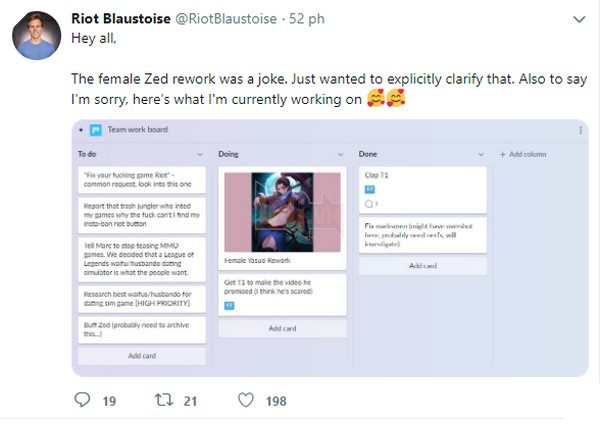Image resolution: width=600 pixels, height=423 pixels.
Task: Open tweet options chevron menu
Action: [x=579, y=19]
